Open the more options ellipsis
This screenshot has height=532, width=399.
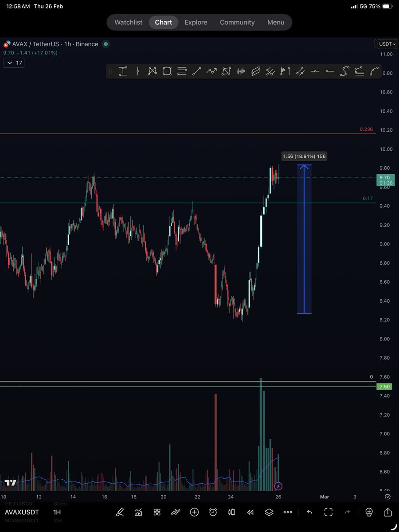pyautogui.click(x=288, y=512)
